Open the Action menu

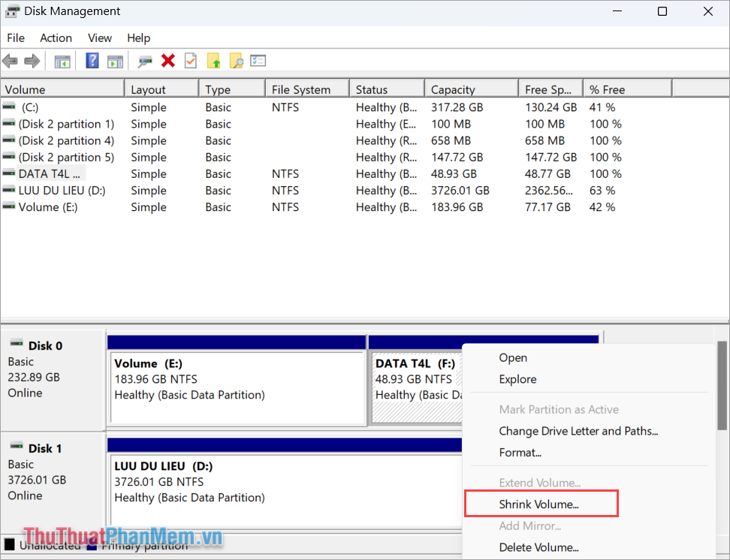point(56,38)
